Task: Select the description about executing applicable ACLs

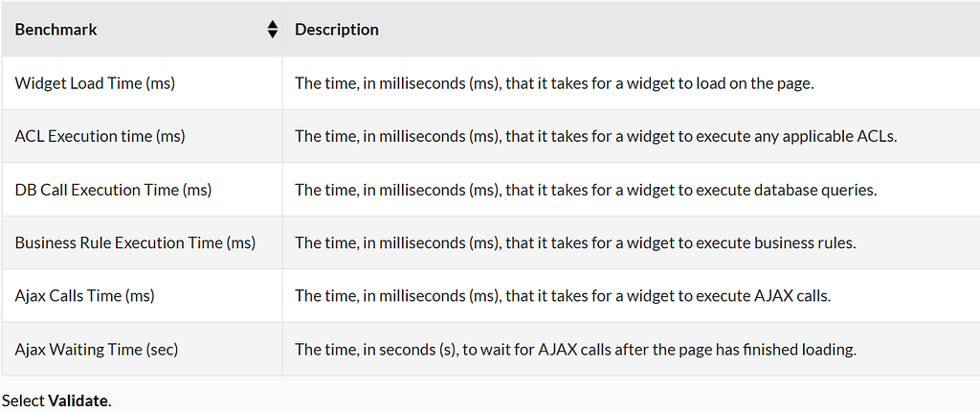Action: click(595, 136)
